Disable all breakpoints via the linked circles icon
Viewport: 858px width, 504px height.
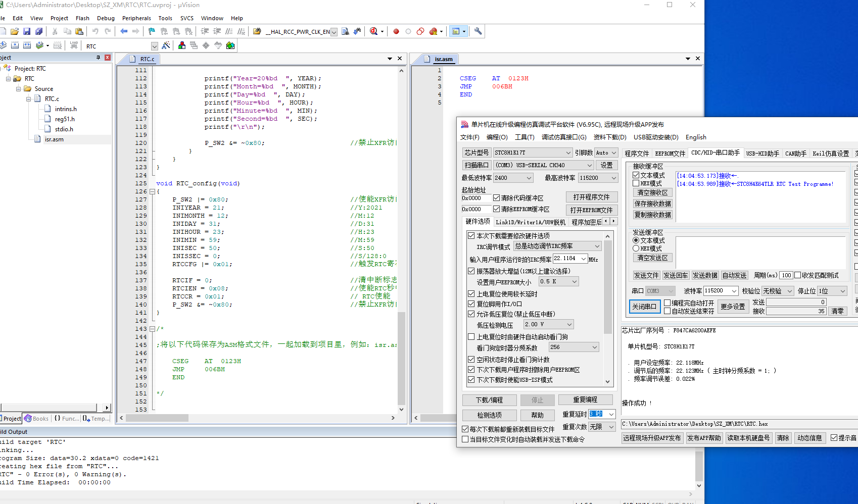pos(420,31)
